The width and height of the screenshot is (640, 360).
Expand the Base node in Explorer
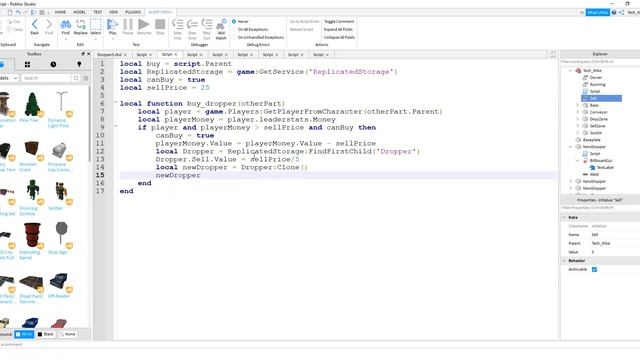578,105
